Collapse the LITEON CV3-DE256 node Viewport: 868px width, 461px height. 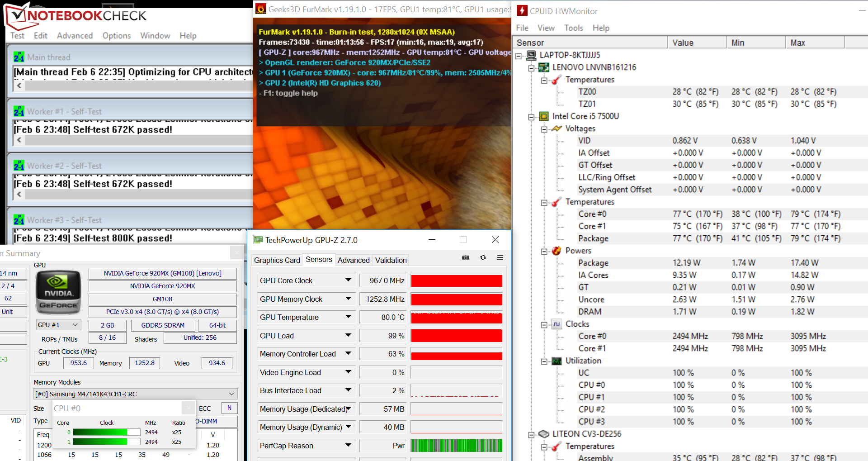pos(531,434)
